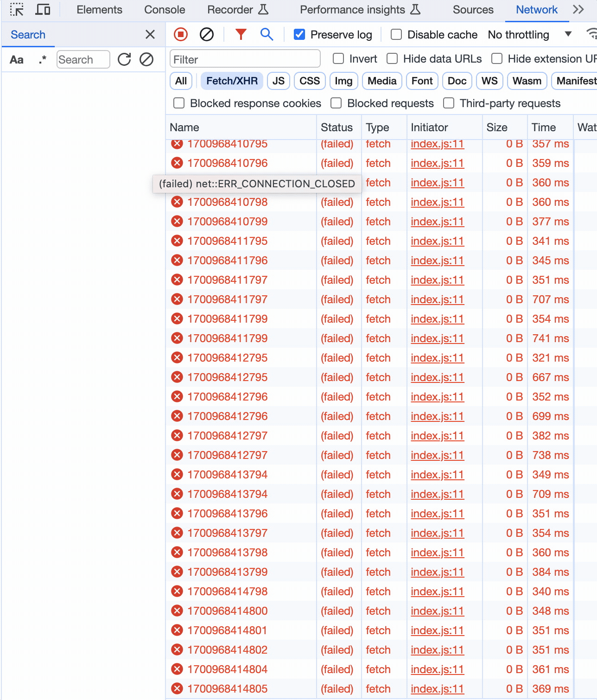Enable regular expression search mode
597x700 pixels.
(x=43, y=59)
